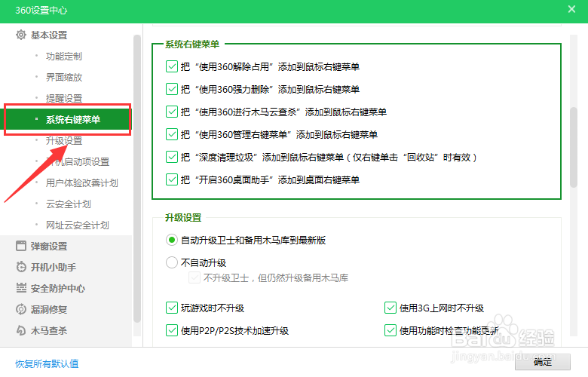Open 用户体验改善计划 in sidebar
The width and height of the screenshot is (588, 377).
(x=81, y=182)
